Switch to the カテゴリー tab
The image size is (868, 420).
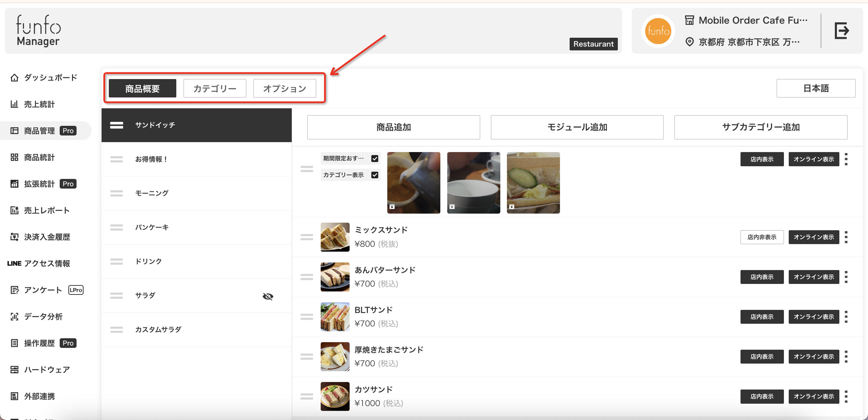click(215, 88)
